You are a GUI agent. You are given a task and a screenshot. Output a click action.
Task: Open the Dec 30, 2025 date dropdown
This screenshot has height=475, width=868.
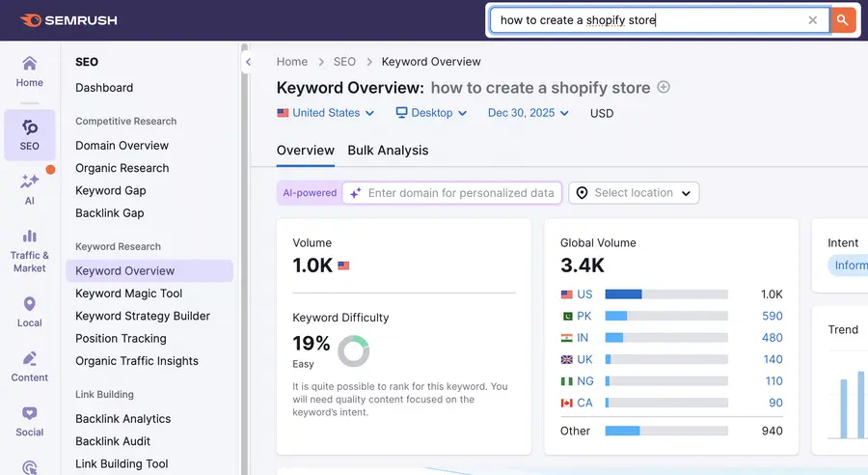[x=529, y=113]
